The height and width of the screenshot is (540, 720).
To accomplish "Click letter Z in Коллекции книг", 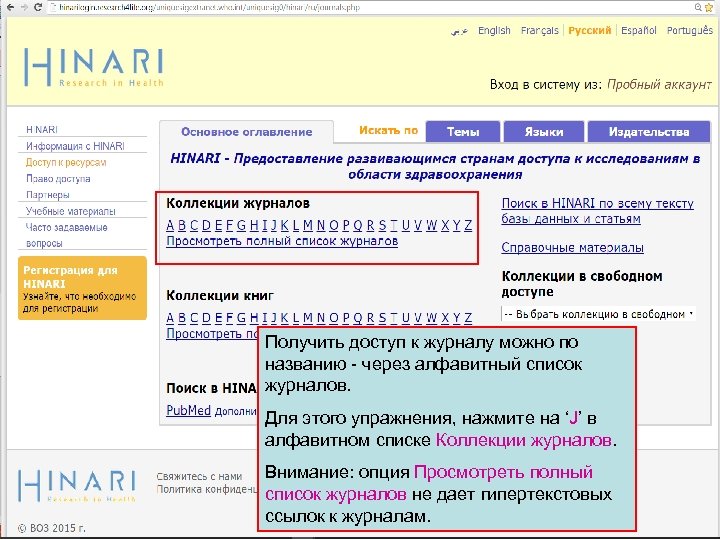I will tap(468, 318).
